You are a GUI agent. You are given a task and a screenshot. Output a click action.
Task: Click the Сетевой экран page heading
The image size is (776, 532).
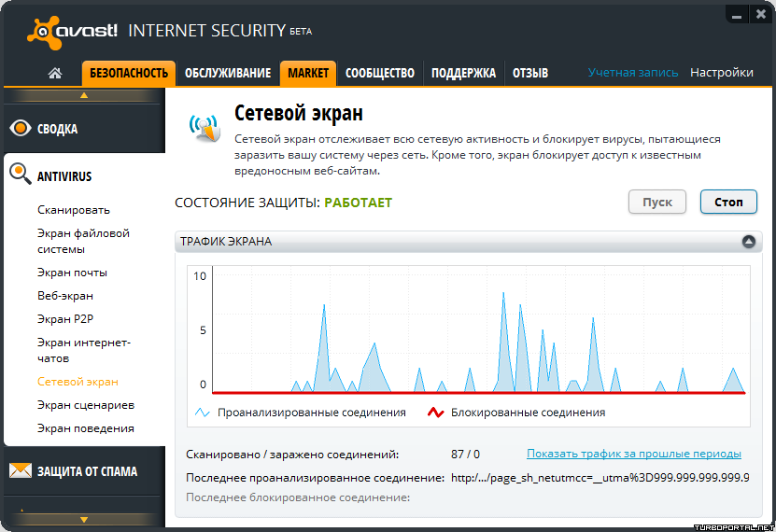coord(299,113)
